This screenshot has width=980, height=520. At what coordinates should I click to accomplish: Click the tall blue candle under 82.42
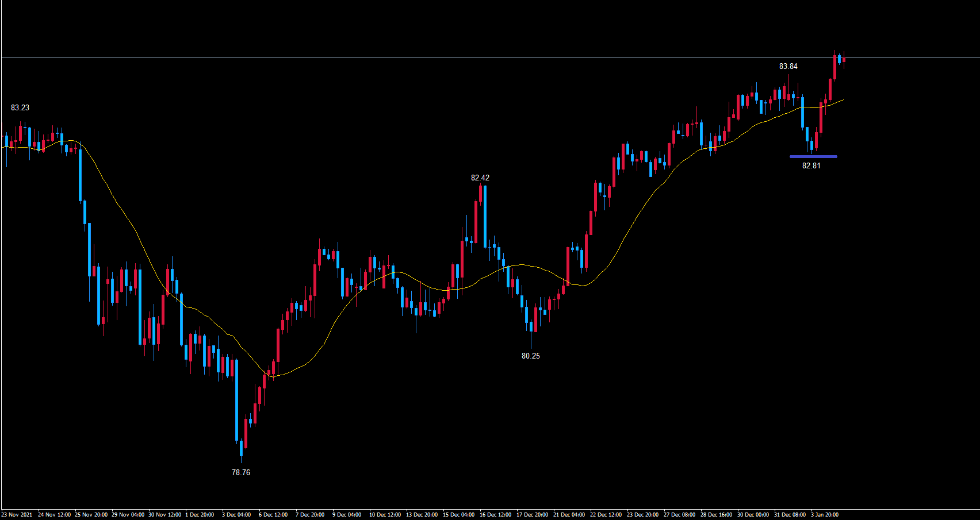click(x=485, y=215)
